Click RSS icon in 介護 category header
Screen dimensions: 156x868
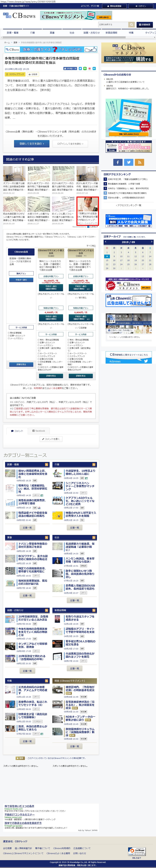(x=94, y=464)
